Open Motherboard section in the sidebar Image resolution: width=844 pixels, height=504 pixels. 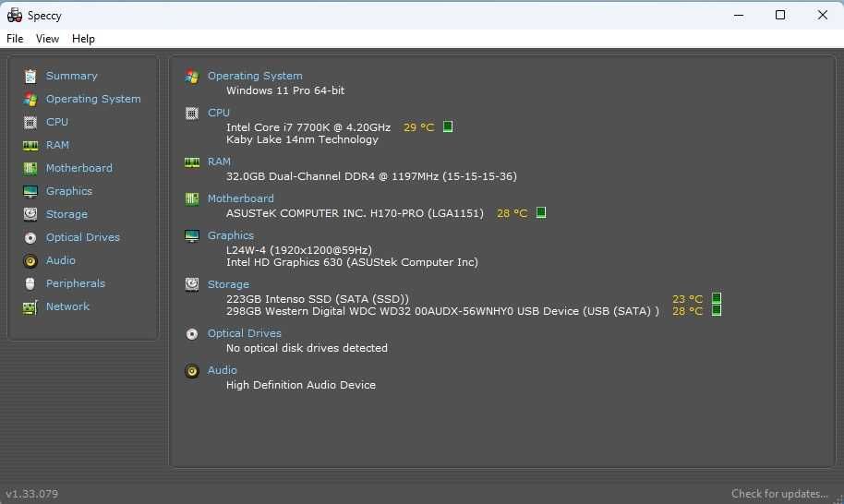[x=79, y=168]
